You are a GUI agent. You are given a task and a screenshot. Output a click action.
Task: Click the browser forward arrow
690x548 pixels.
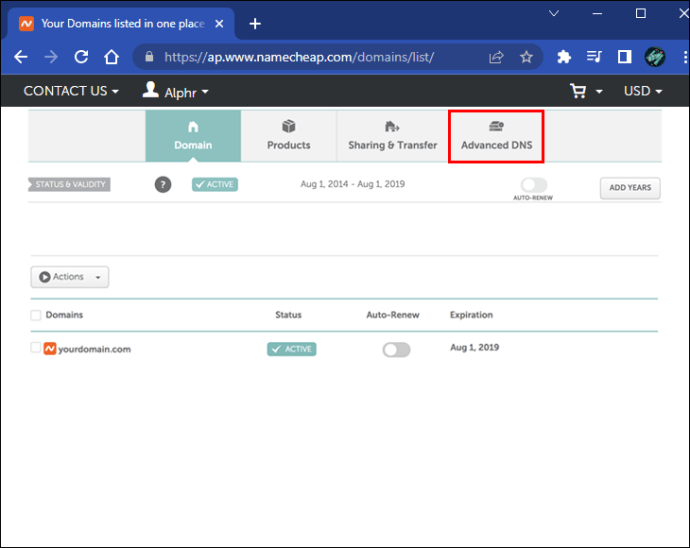[x=51, y=57]
